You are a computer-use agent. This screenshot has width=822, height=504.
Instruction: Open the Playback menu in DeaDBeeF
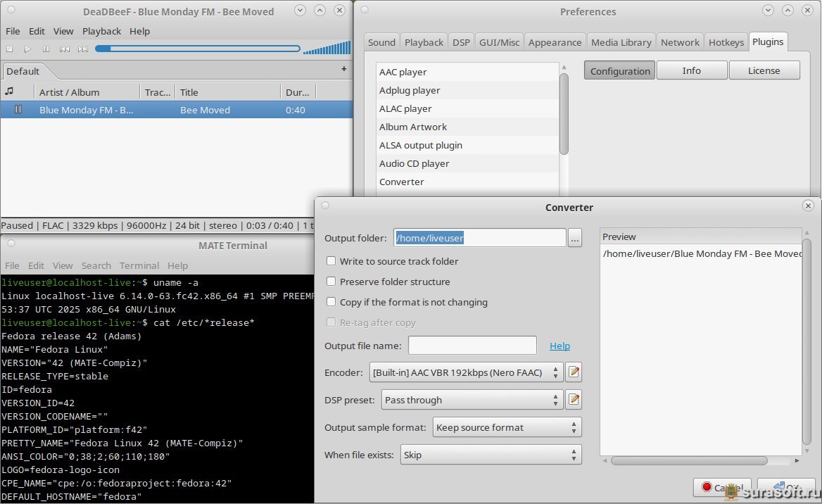click(x=101, y=31)
